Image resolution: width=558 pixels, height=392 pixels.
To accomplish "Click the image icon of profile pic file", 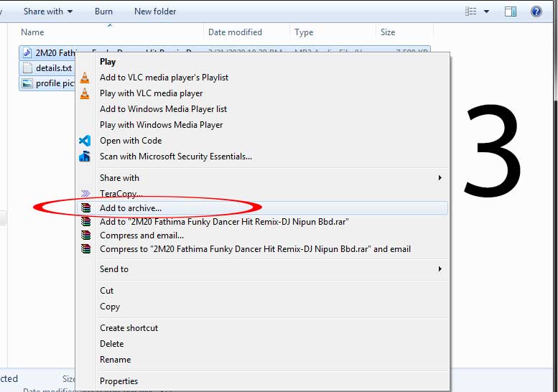I will coord(27,83).
